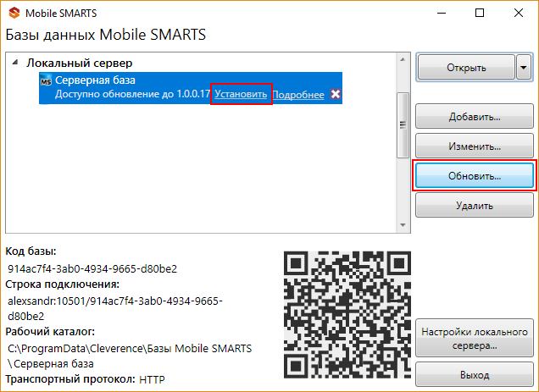
Task: Click the Транспортный протокол: label
Action: 70,379
